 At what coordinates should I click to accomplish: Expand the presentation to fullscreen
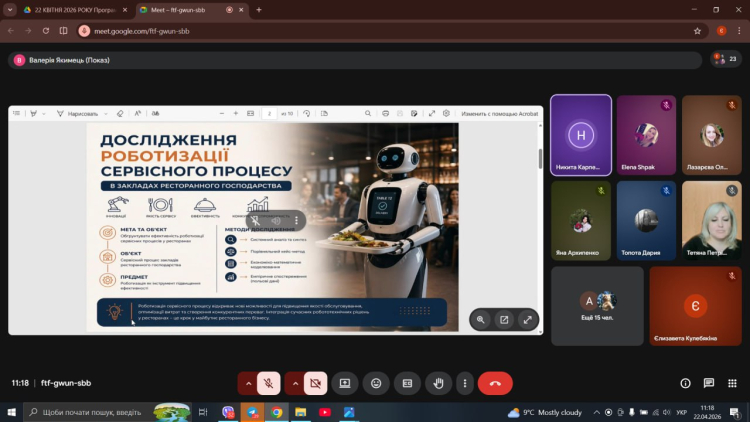pyautogui.click(x=527, y=320)
